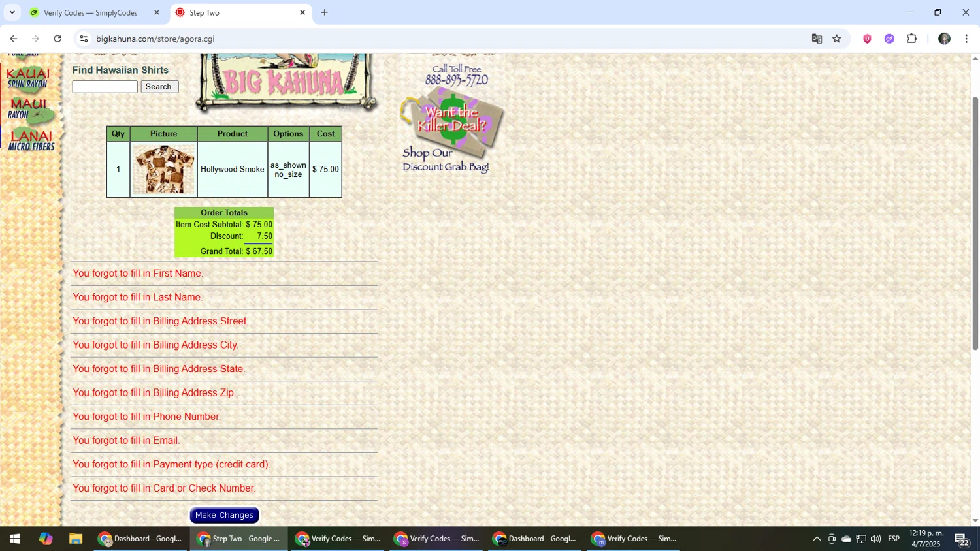
Task: Open volume tray icon
Action: pyautogui.click(x=875, y=539)
